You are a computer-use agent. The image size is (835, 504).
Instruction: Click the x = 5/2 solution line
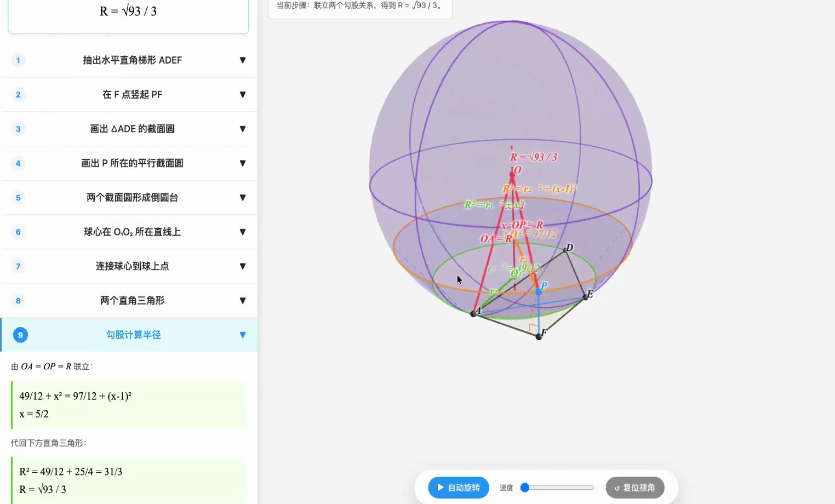(x=34, y=414)
